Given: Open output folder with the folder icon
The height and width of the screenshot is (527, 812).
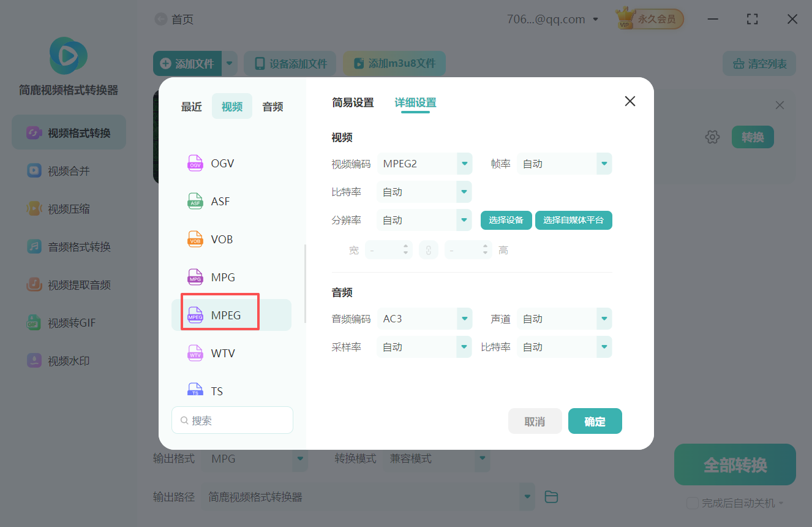Looking at the screenshot, I should click(551, 496).
